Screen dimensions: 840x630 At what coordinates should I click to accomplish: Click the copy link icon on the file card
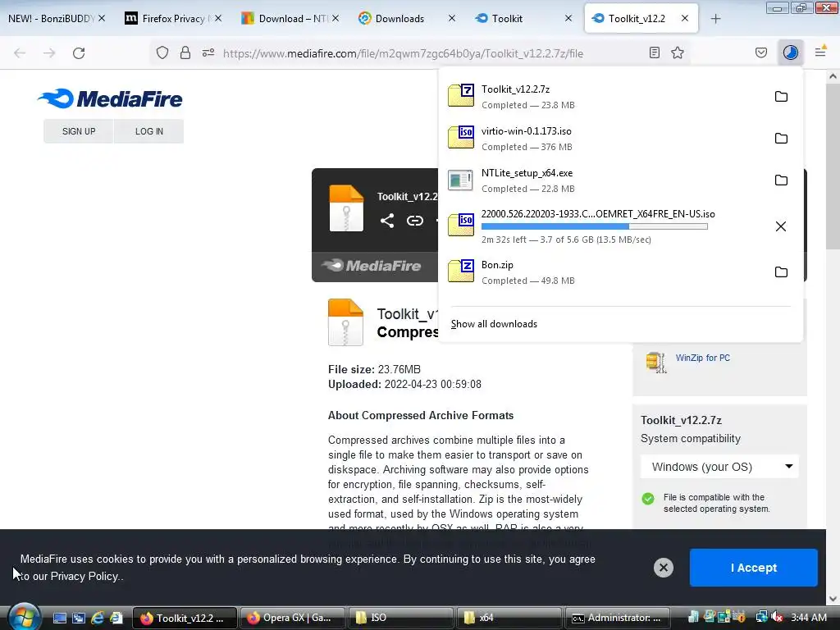pos(414,221)
